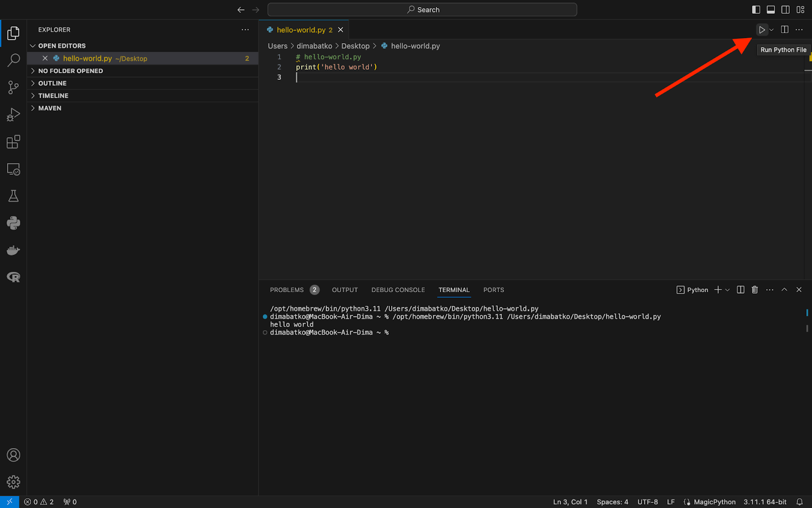Click Users in the breadcrumb path
Image resolution: width=812 pixels, height=508 pixels.
pyautogui.click(x=278, y=46)
